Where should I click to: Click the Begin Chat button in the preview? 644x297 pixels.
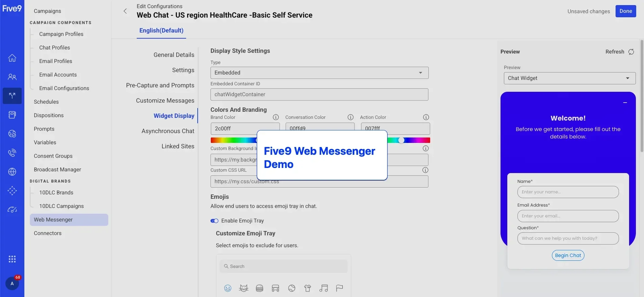[x=568, y=255]
